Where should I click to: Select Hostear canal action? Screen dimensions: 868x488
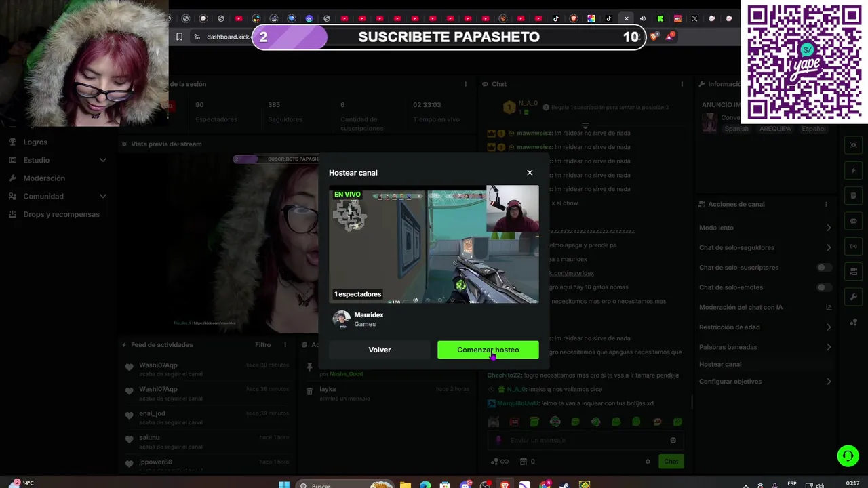point(720,364)
